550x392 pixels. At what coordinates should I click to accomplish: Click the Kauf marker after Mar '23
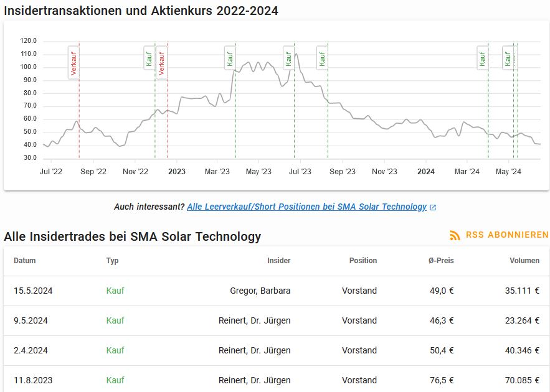point(229,57)
